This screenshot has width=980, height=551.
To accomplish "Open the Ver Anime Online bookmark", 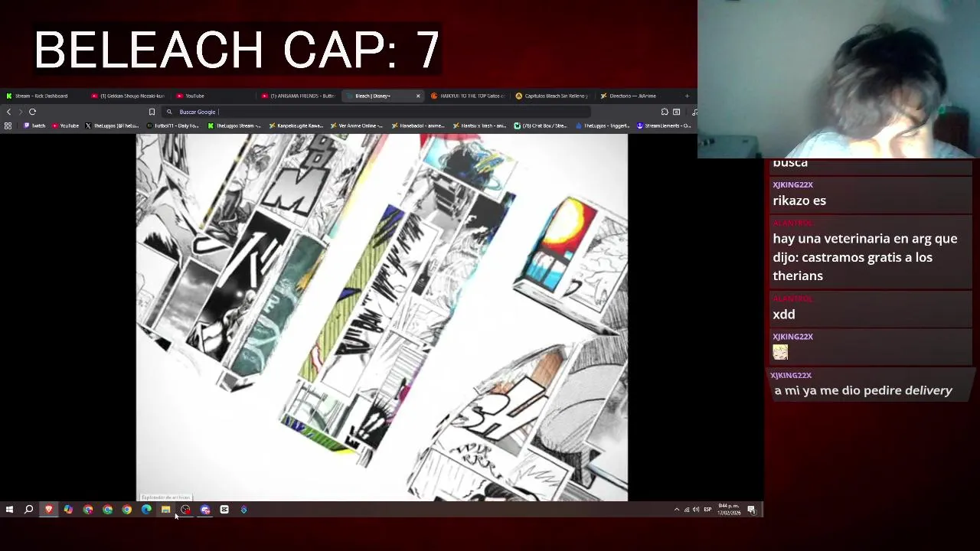I will 358,126.
